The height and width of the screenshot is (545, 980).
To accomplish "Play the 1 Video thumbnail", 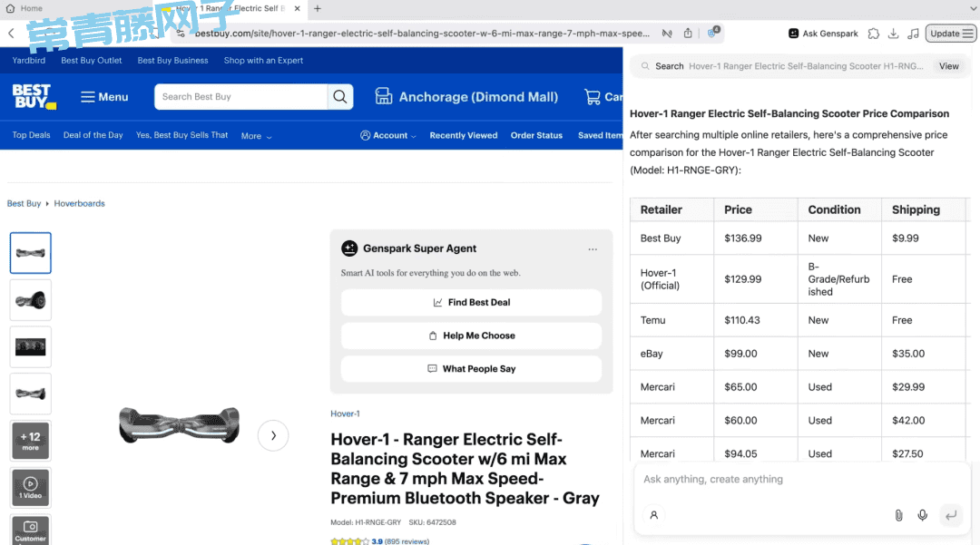I will tap(31, 488).
